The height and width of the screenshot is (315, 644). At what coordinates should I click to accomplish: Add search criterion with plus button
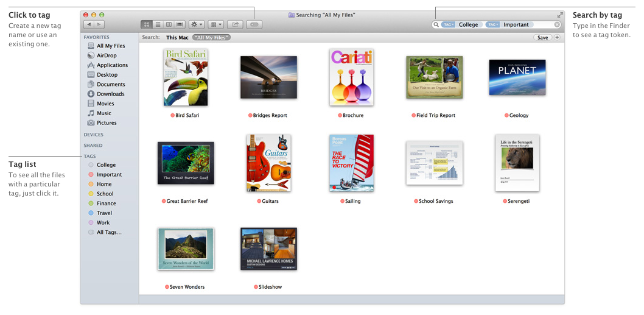coord(557,37)
